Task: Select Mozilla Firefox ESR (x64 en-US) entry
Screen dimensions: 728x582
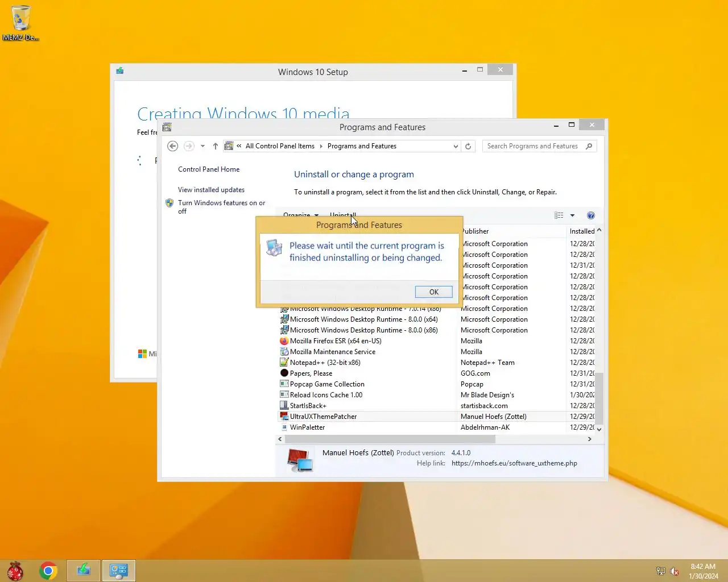Action: click(x=336, y=341)
